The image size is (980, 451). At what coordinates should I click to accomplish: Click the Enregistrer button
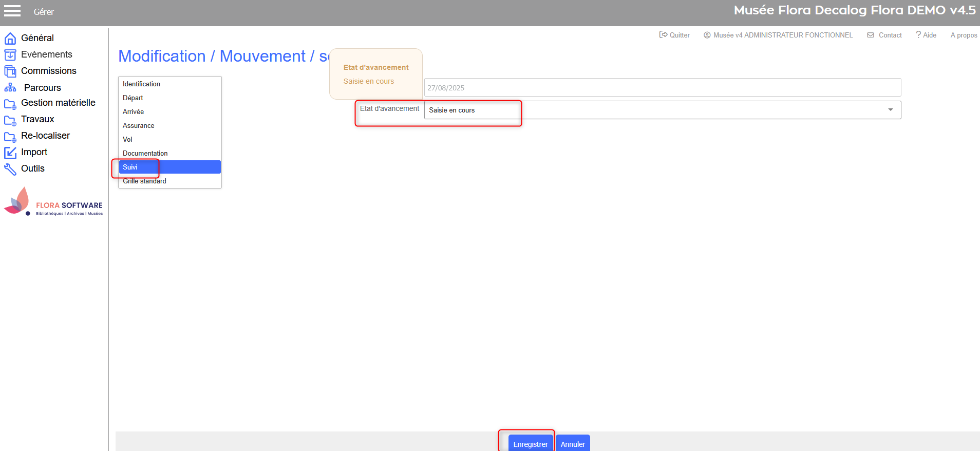tap(531, 443)
